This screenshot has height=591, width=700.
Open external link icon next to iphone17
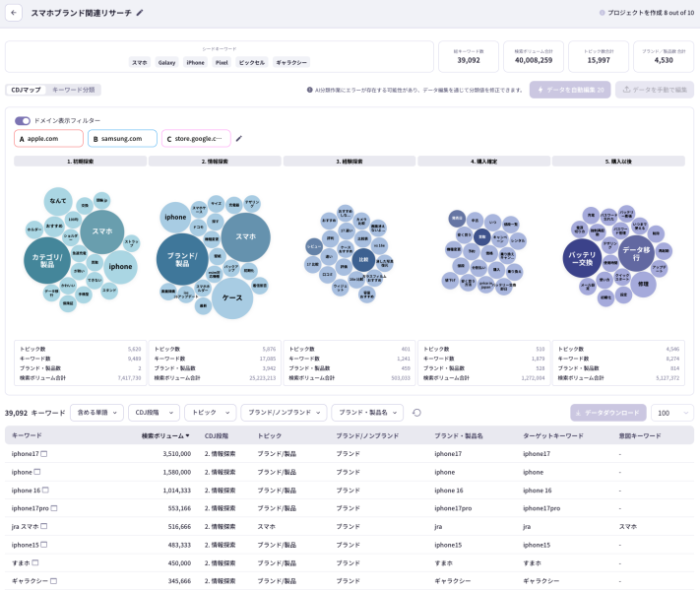click(44, 454)
